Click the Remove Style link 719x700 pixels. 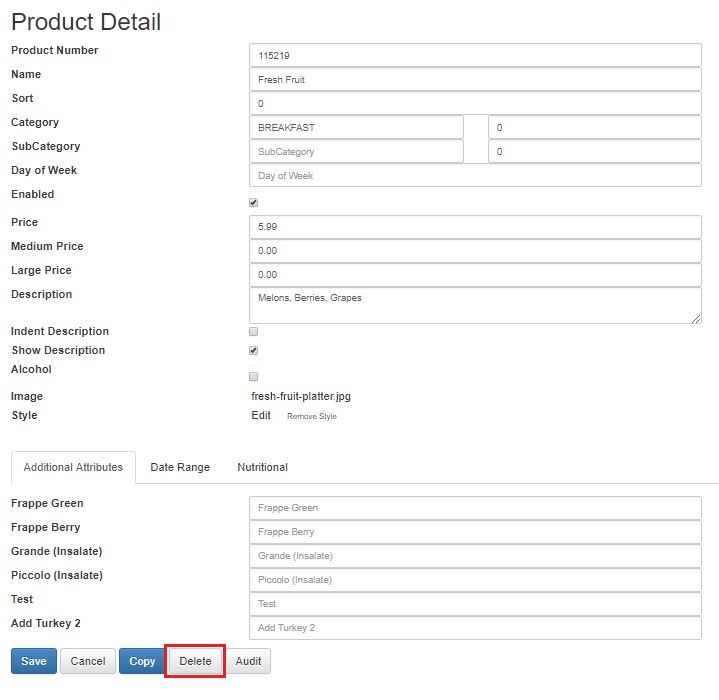tap(312, 416)
